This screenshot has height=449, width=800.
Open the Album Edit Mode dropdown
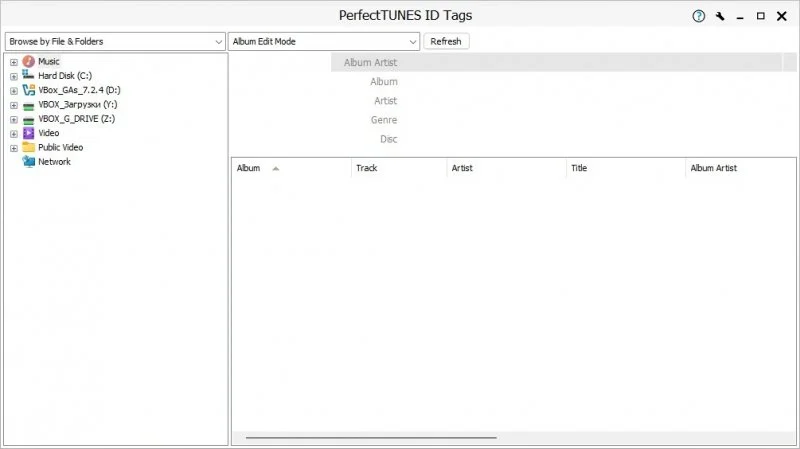click(324, 41)
